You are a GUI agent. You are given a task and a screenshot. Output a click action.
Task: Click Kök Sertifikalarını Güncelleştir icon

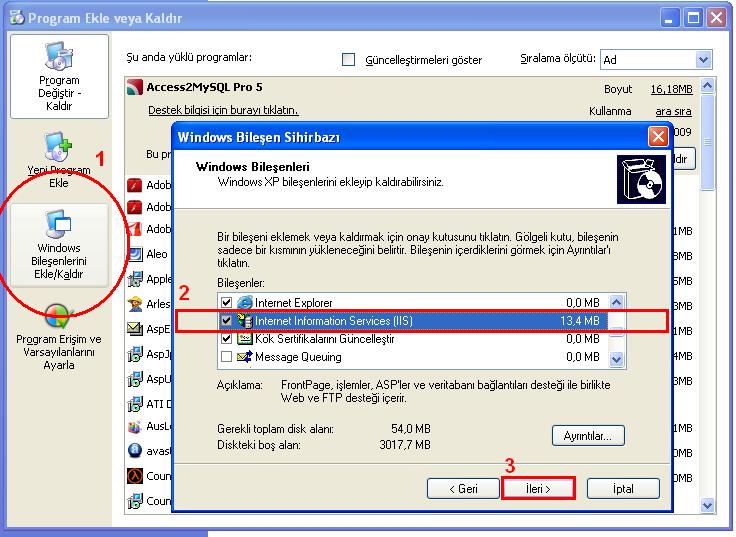[x=245, y=338]
